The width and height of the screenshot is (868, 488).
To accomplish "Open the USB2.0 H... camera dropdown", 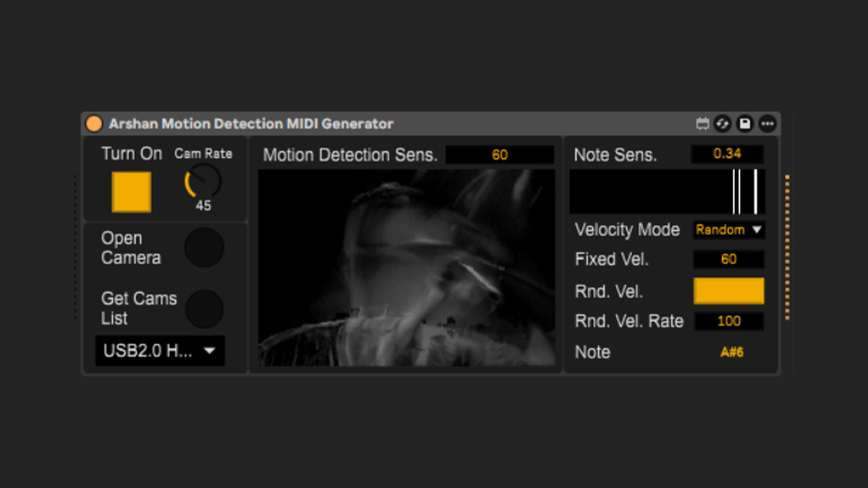I will click(x=160, y=351).
